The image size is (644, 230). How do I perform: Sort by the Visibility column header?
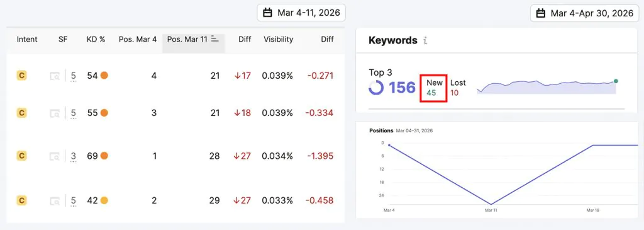(279, 39)
